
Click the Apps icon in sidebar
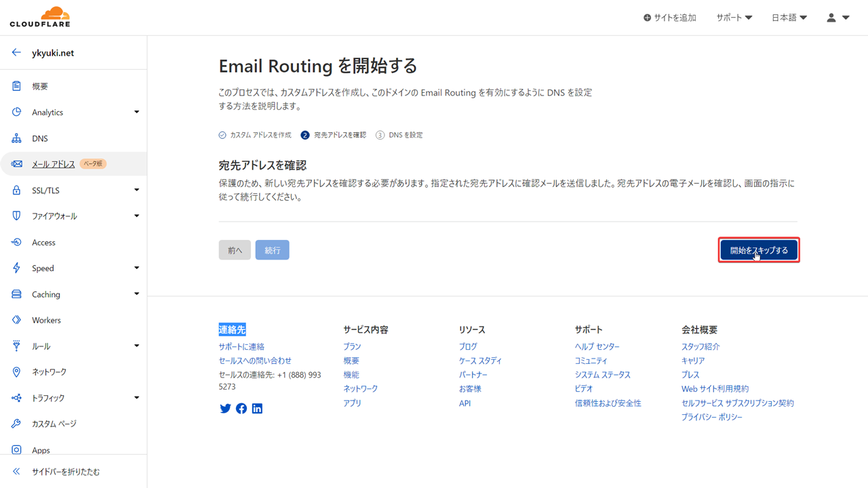16,450
